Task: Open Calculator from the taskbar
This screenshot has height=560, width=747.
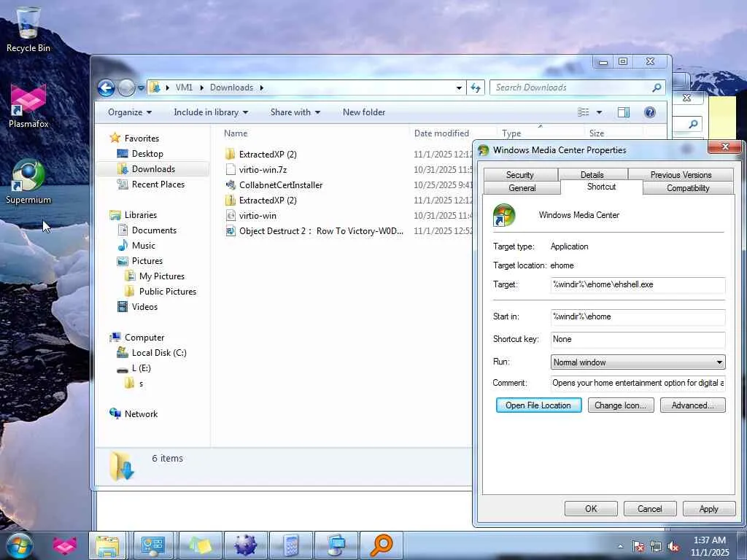Action: 291,545
